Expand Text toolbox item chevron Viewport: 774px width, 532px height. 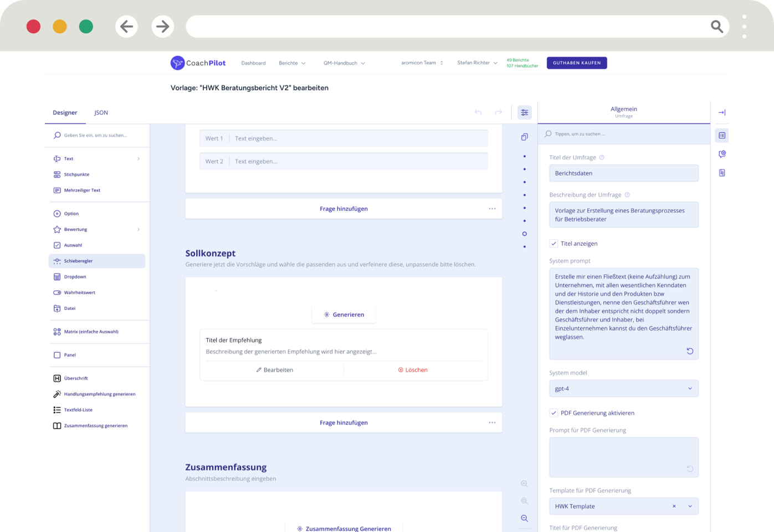point(139,159)
